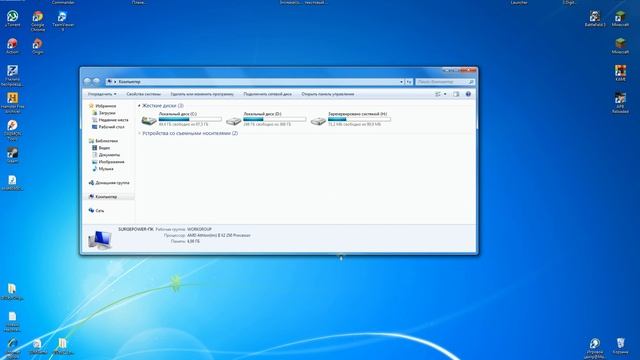Select Избранное in the navigation pane
The width and height of the screenshot is (640, 360).
106,106
